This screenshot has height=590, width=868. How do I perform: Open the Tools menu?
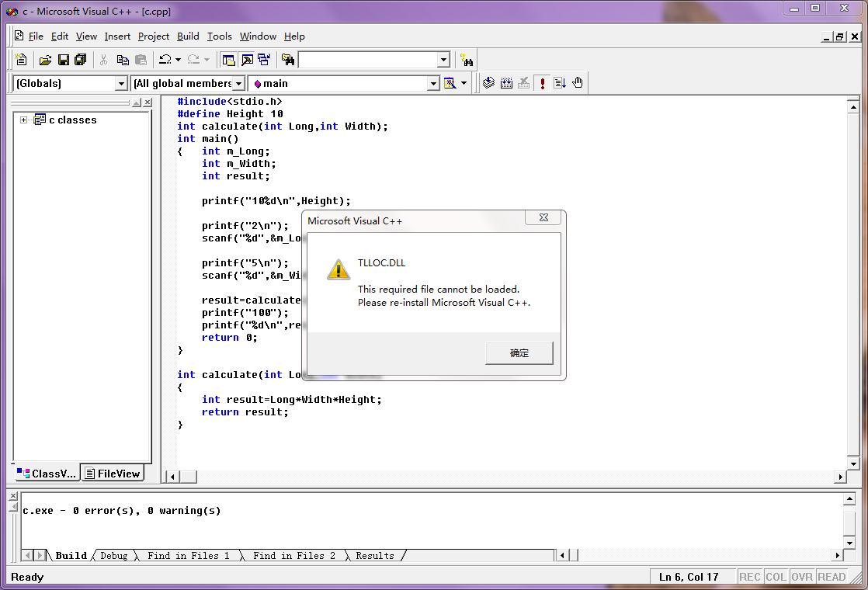(219, 36)
